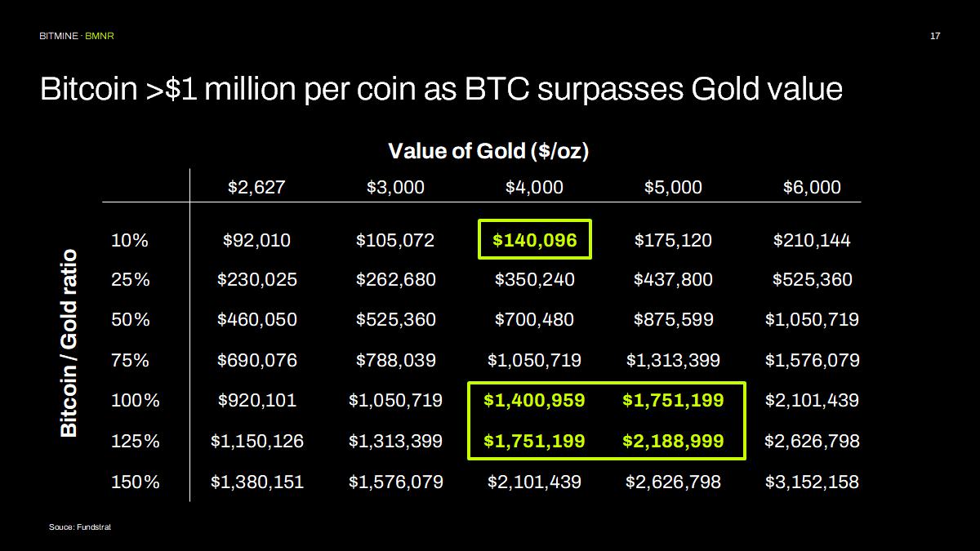Click the $920,101 cell
The height and width of the screenshot is (551, 980).
(x=256, y=400)
